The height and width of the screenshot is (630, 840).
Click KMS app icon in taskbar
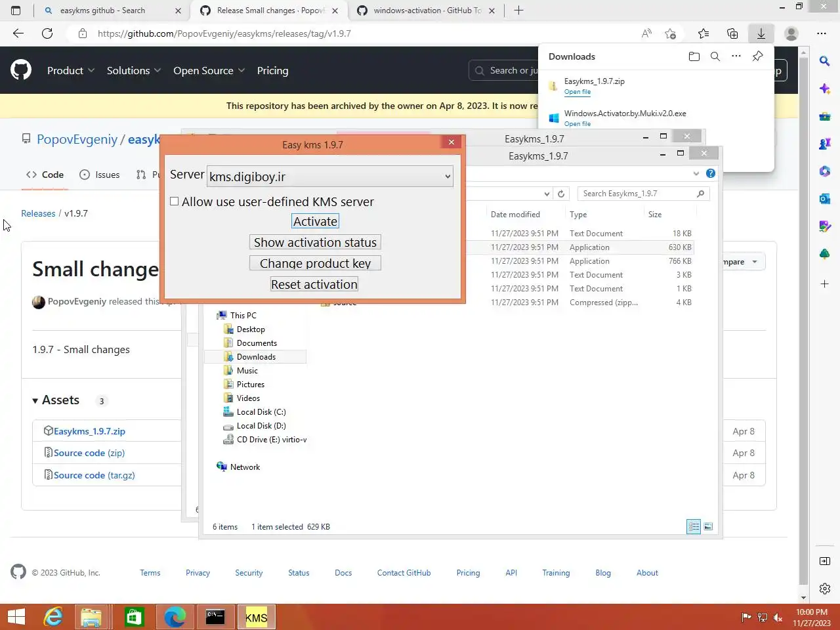coord(256,617)
